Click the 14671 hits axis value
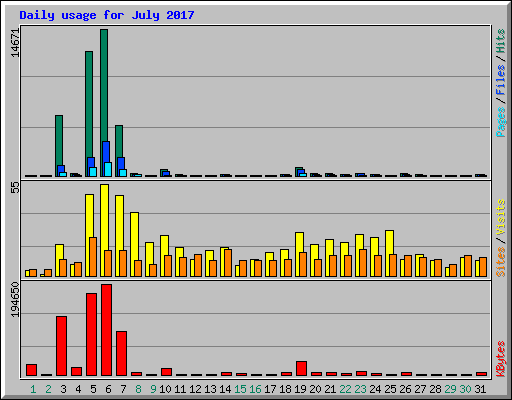 coord(15,43)
